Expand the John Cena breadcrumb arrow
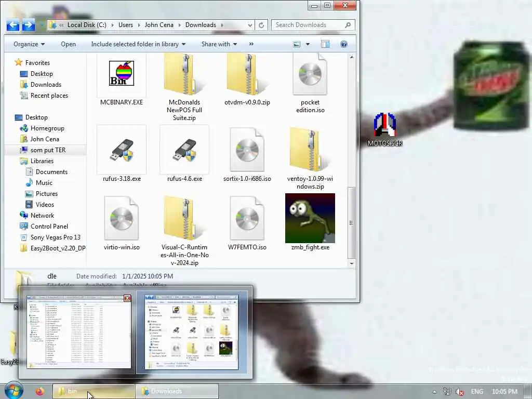The image size is (532, 399). (179, 25)
